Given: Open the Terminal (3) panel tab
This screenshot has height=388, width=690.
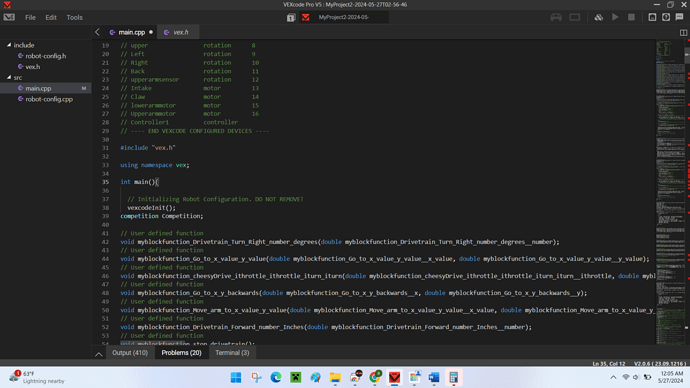Looking at the screenshot, I should pyautogui.click(x=232, y=353).
